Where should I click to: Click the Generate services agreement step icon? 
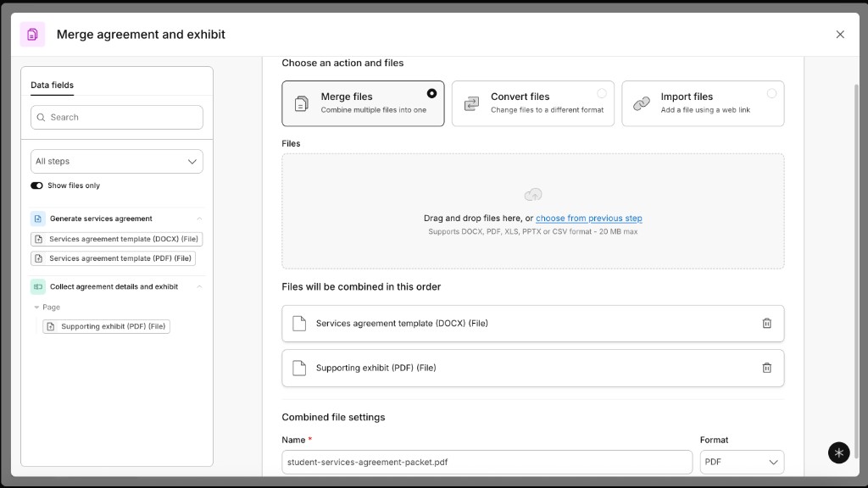(37, 219)
